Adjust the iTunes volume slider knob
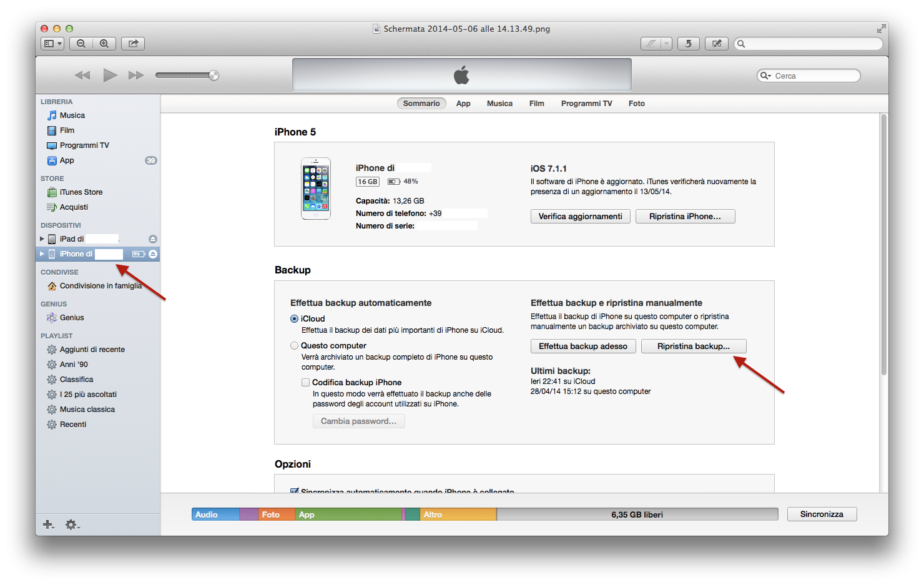This screenshot has height=585, width=924. 214,76
